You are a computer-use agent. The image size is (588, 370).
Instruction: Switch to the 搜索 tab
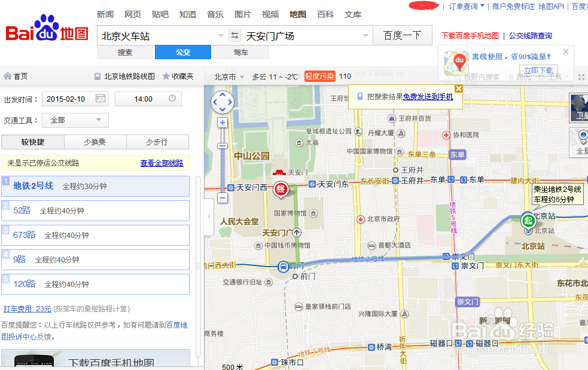tap(125, 53)
